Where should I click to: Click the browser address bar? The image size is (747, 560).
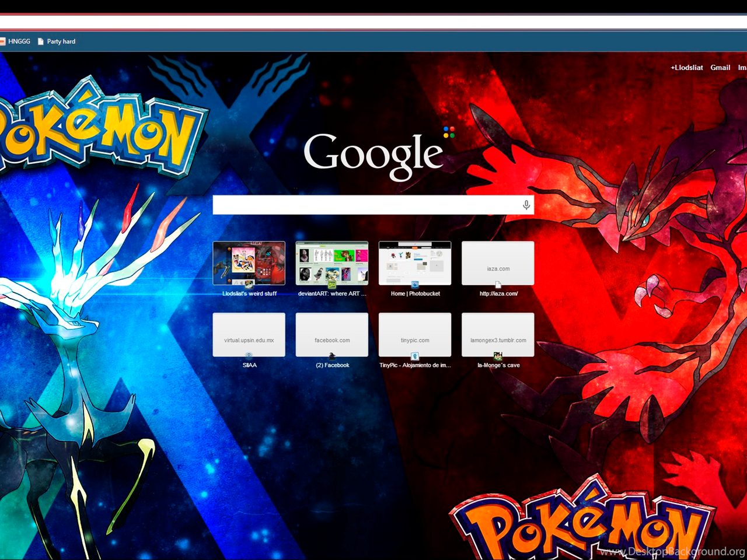click(373, 22)
